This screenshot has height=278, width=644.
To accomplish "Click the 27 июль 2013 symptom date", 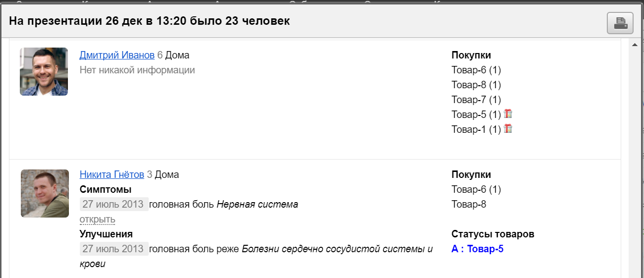I will click(114, 204).
